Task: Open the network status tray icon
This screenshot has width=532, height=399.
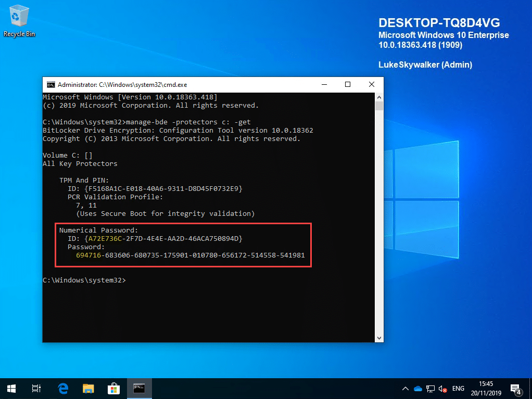Action: 430,389
